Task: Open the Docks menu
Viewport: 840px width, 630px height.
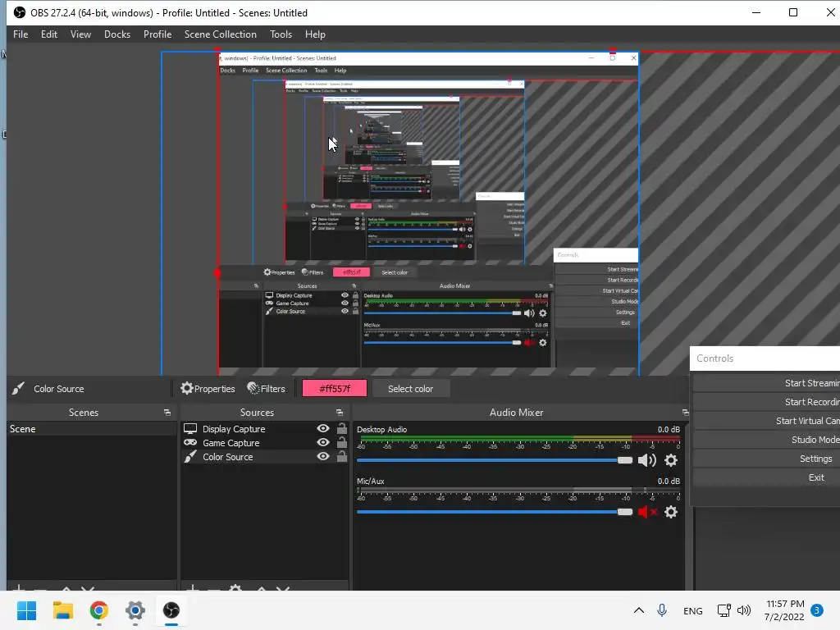Action: point(117,34)
